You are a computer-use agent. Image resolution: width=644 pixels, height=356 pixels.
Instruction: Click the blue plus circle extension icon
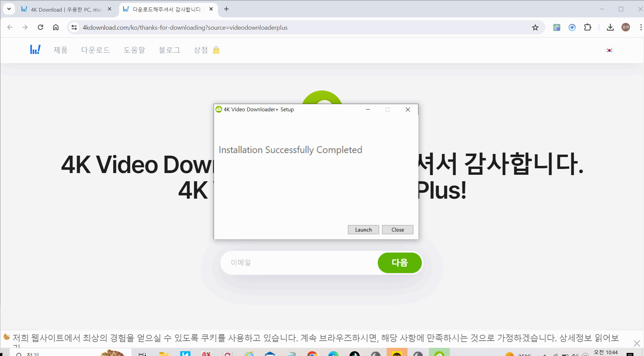572,27
